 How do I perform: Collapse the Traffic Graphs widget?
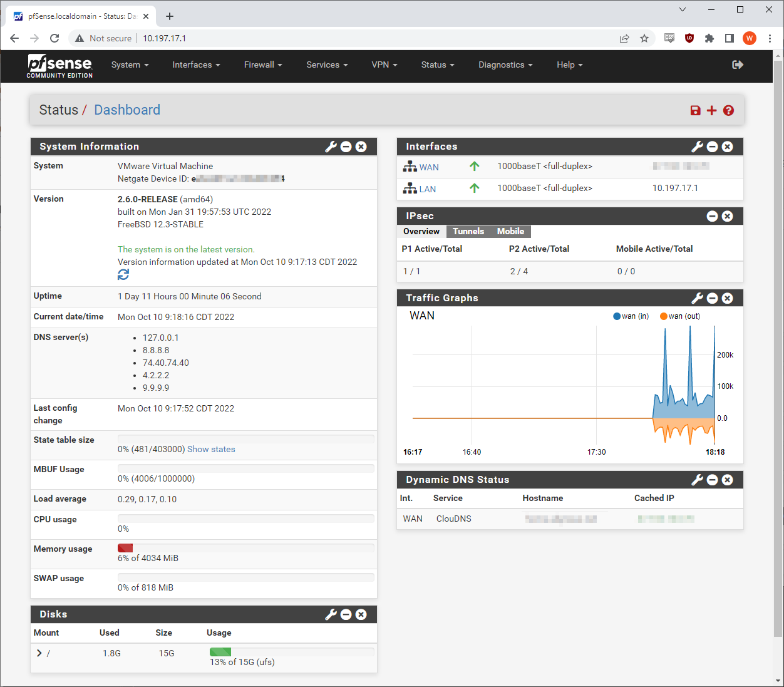coord(713,298)
